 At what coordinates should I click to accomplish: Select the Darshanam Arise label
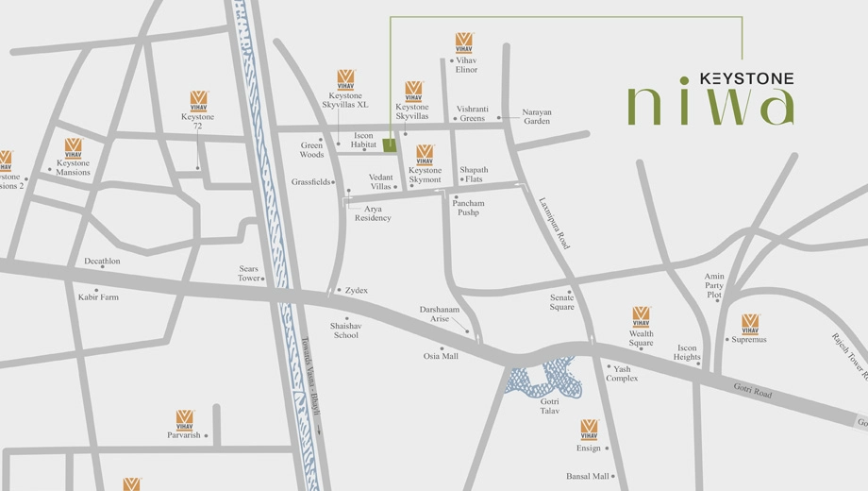tap(440, 314)
